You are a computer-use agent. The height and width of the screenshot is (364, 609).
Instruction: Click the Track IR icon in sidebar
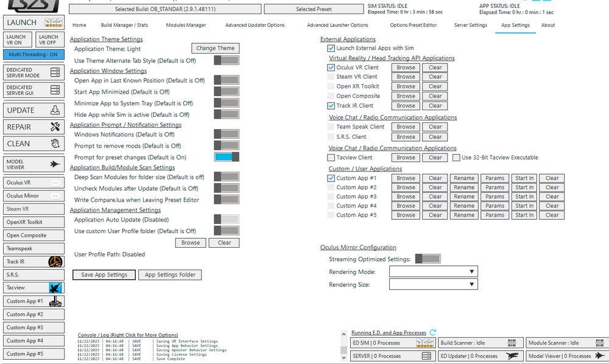(x=55, y=262)
